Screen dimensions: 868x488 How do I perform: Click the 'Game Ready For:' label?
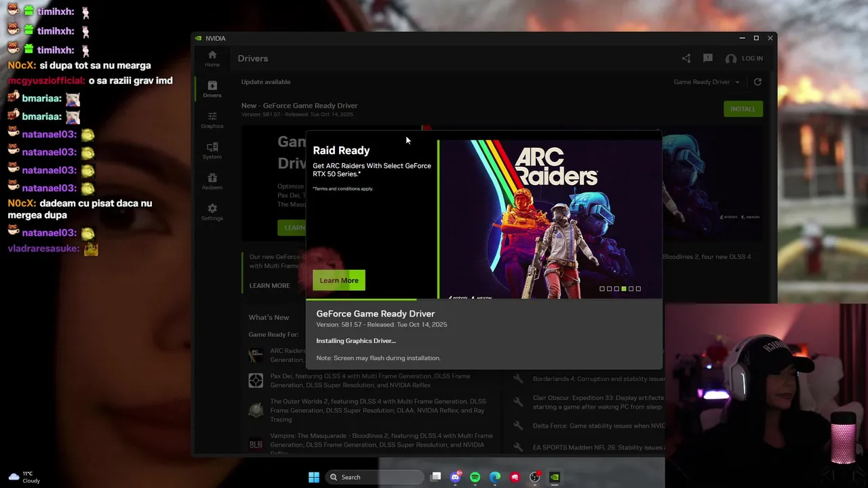click(273, 335)
